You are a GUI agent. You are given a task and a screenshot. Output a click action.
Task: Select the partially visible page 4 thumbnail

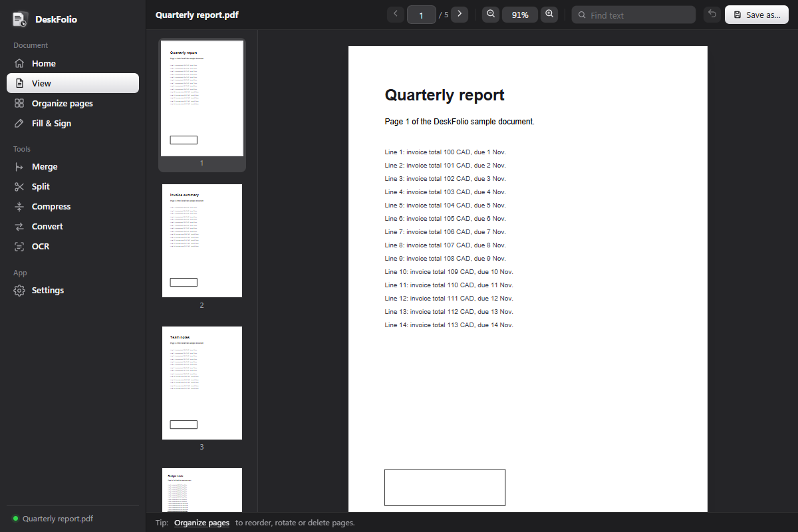202,490
